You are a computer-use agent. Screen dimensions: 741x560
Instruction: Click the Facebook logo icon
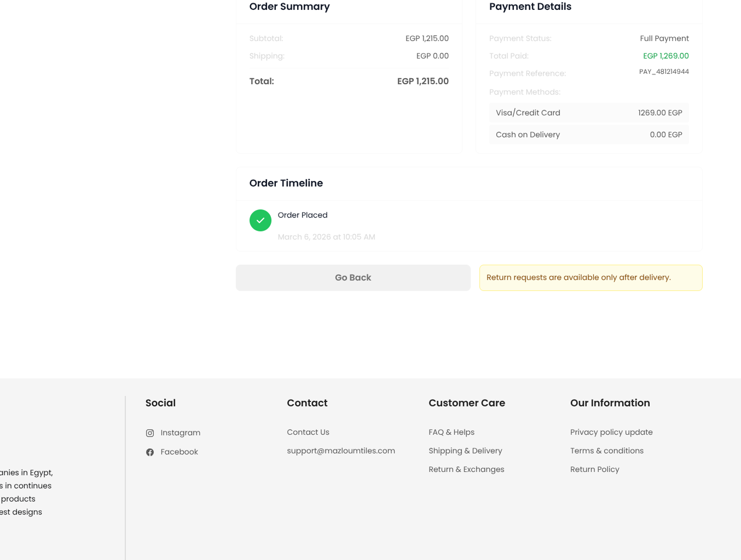pyautogui.click(x=150, y=452)
